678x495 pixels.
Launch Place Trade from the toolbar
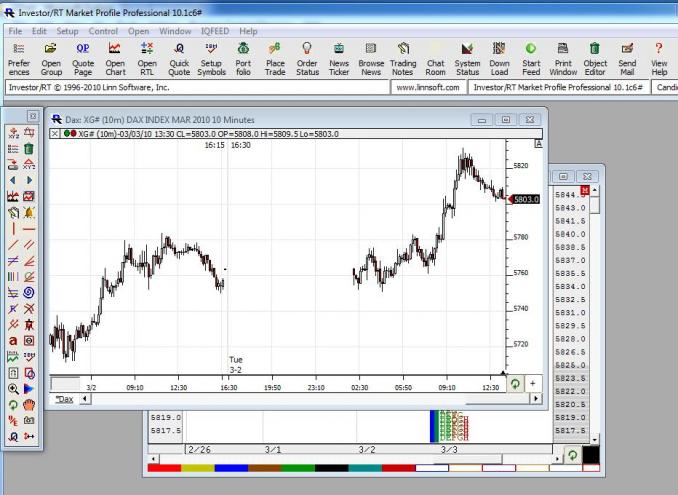click(275, 59)
